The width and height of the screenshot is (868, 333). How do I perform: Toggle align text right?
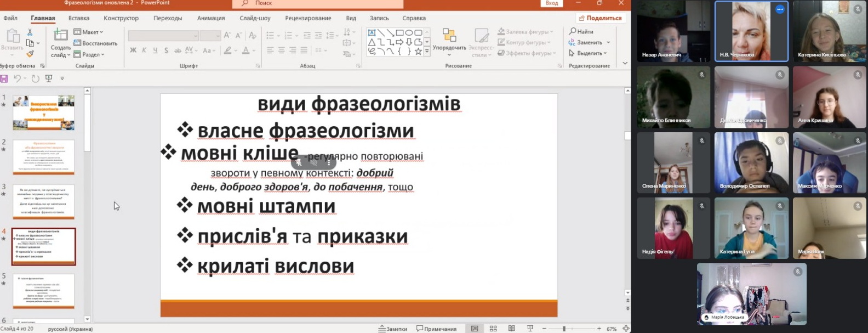(293, 50)
